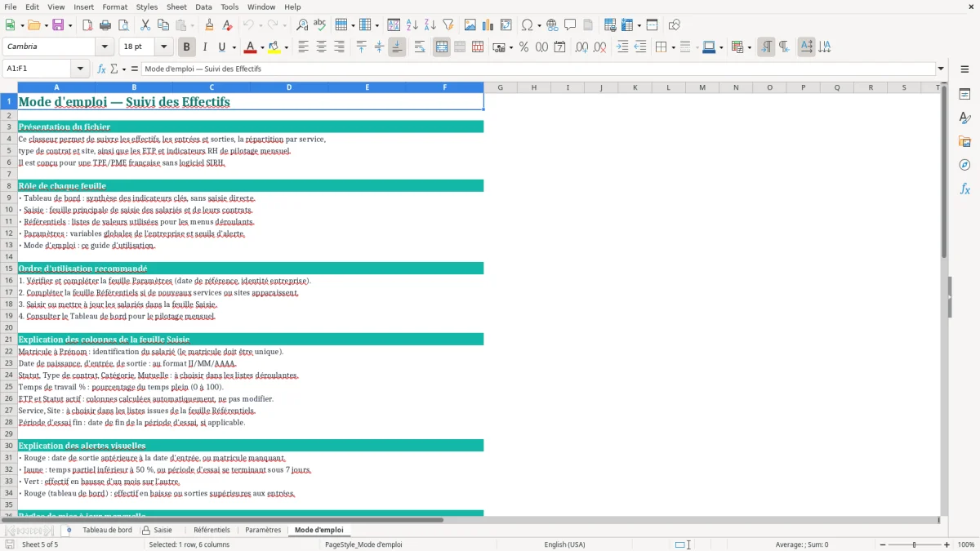Add a decimal place
Viewport: 980px width, 551px height.
click(x=581, y=47)
